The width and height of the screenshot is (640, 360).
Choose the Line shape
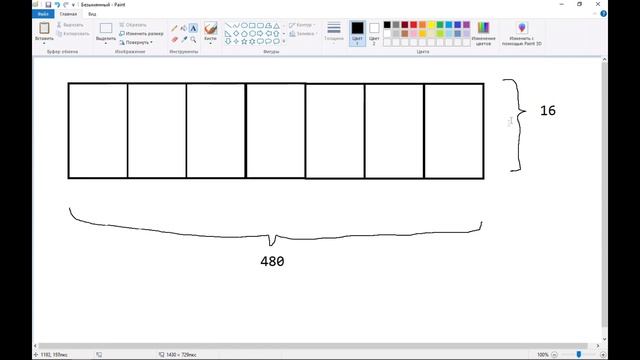pyautogui.click(x=228, y=25)
